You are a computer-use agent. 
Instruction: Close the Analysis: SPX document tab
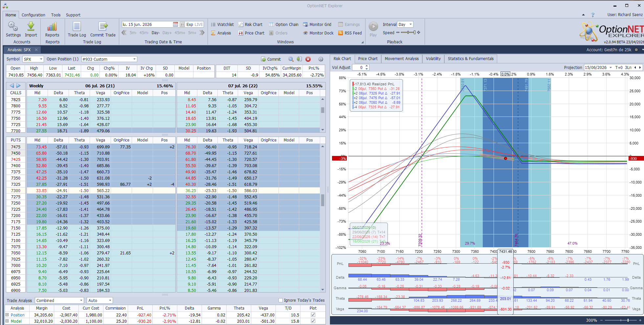(36, 50)
